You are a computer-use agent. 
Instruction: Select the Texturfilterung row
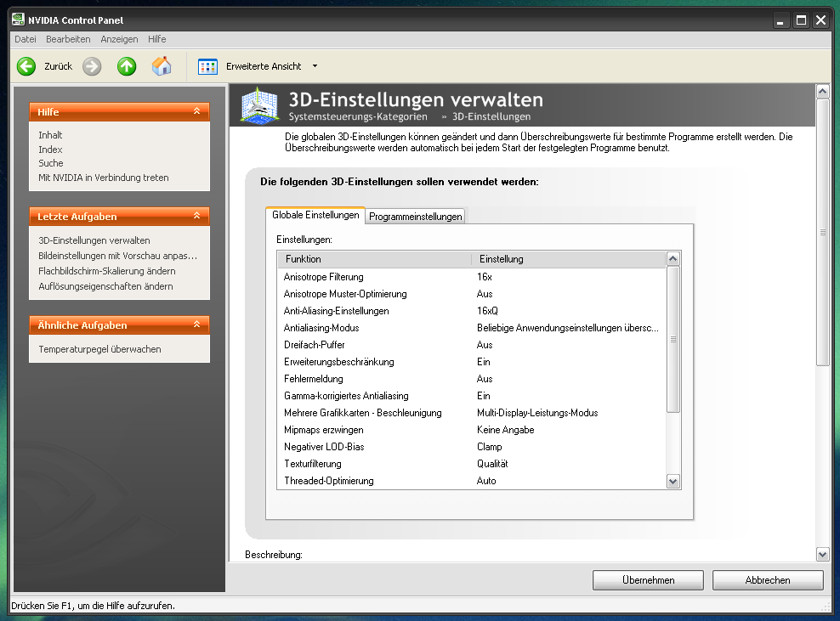(x=472, y=464)
